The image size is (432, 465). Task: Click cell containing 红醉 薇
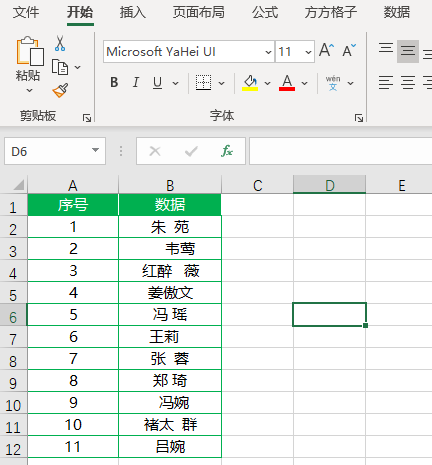(170, 271)
